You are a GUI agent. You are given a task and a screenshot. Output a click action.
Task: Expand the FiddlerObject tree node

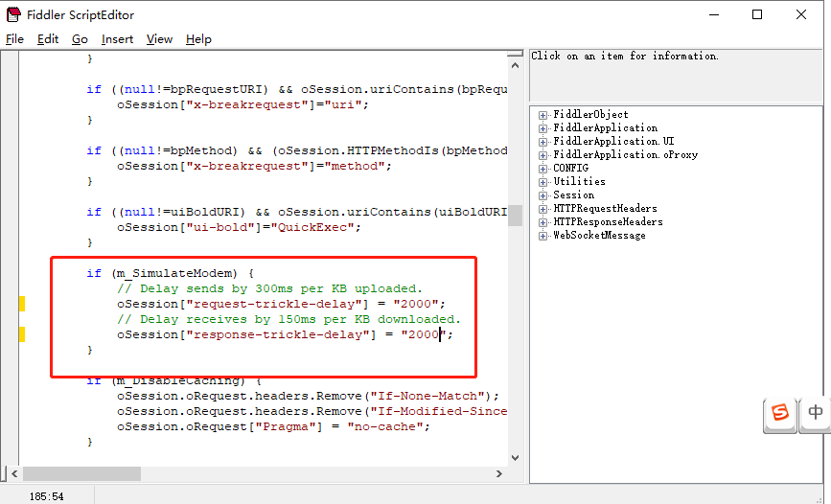pyautogui.click(x=542, y=115)
